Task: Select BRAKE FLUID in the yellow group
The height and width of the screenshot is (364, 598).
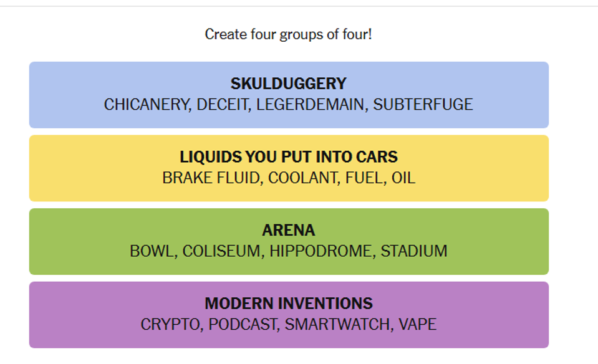Action: [x=211, y=178]
